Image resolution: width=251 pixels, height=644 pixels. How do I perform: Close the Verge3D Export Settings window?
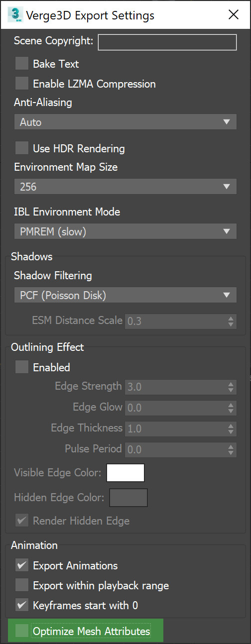(x=234, y=14)
